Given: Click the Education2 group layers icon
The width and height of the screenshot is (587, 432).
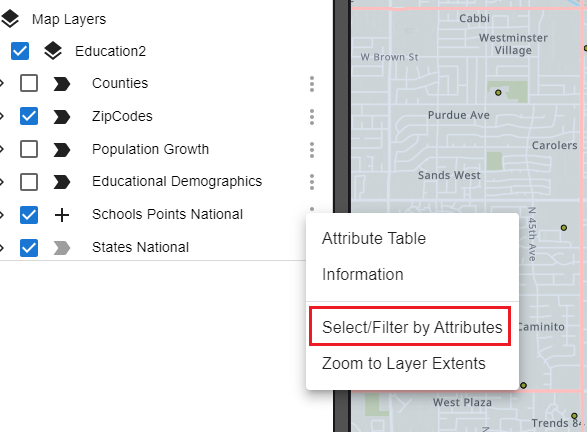Looking at the screenshot, I should (x=53, y=51).
